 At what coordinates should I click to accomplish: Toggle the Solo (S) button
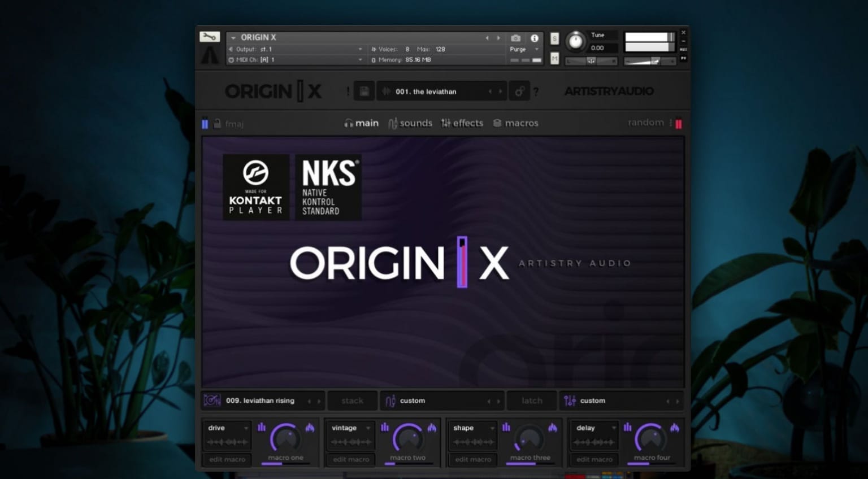(554, 38)
